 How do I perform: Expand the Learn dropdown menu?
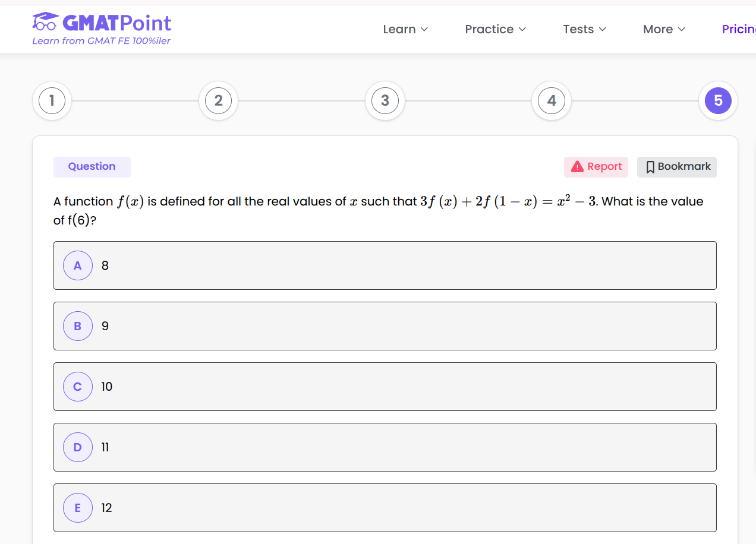coord(405,29)
